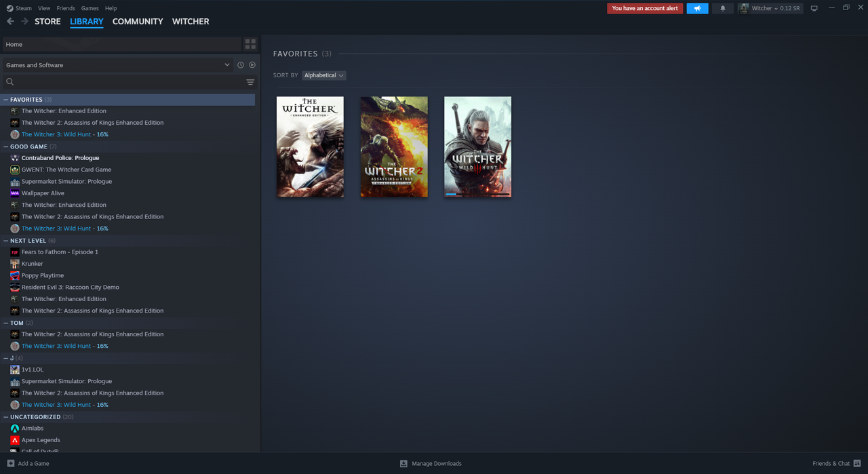Go forward with the right arrow
The image size is (868, 474).
coord(24,22)
